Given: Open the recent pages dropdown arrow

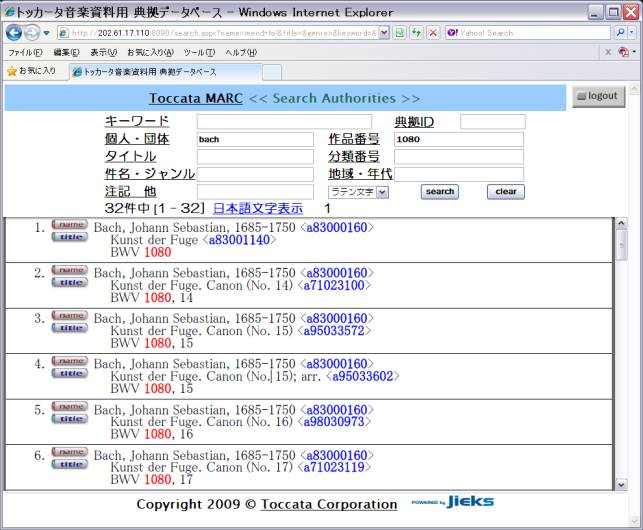Looking at the screenshot, I should pos(46,33).
